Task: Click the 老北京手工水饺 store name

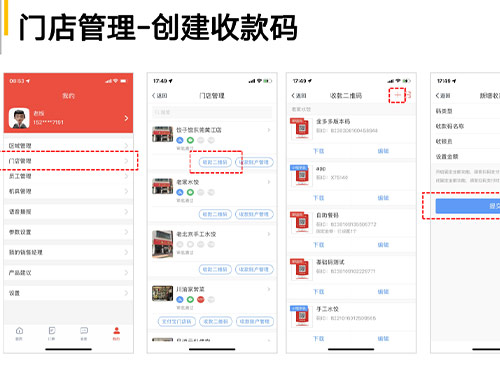Action: (196, 234)
